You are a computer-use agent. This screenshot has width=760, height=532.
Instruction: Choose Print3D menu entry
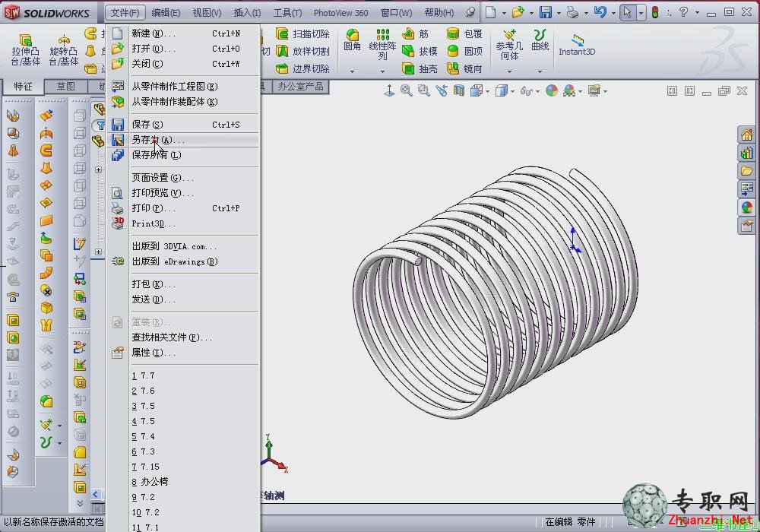click(x=184, y=223)
